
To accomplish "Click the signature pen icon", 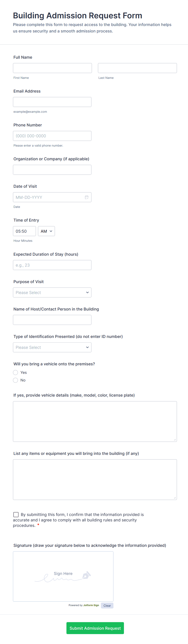I will (87, 575).
